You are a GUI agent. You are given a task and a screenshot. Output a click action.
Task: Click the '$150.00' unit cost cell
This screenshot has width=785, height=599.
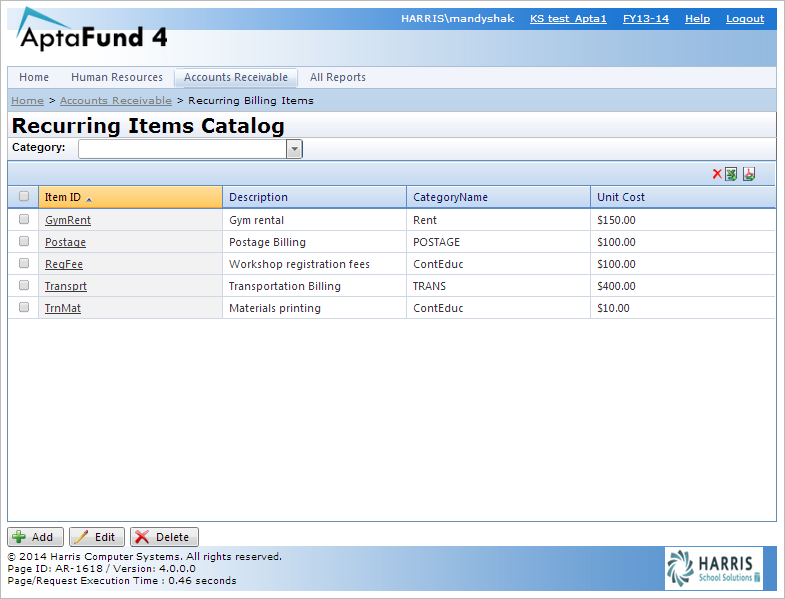(x=683, y=220)
